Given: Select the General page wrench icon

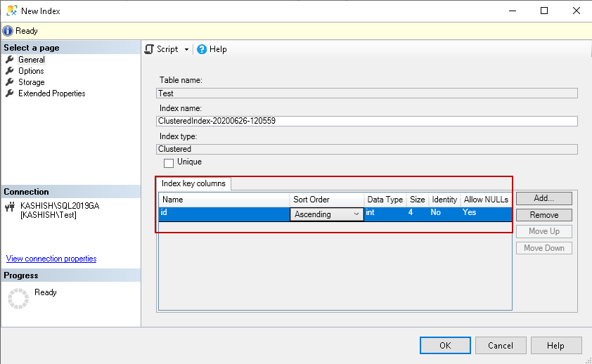Looking at the screenshot, I should [10, 60].
